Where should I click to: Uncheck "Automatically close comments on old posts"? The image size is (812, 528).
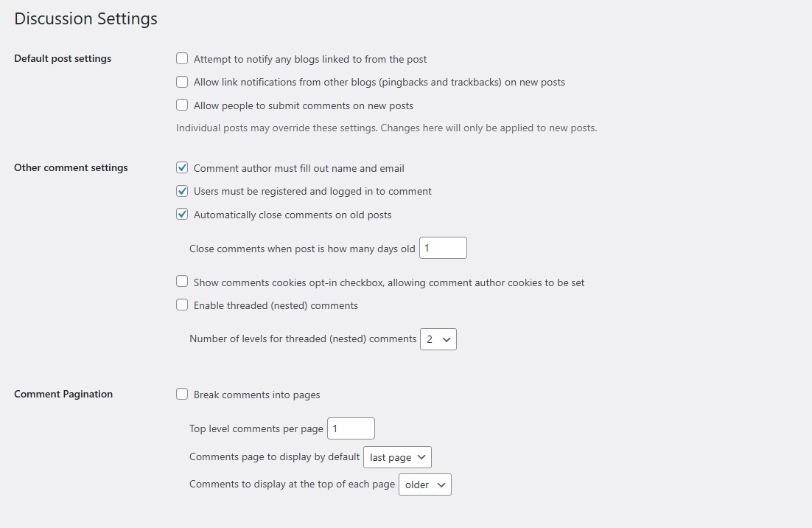tap(182, 214)
